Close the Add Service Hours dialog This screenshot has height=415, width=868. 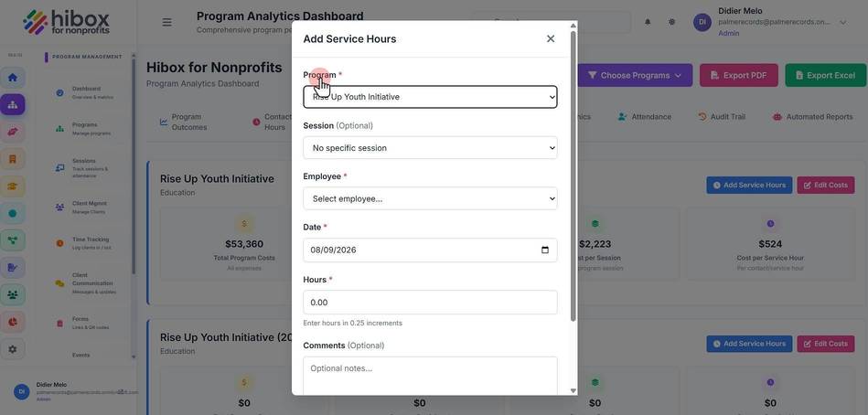(551, 38)
